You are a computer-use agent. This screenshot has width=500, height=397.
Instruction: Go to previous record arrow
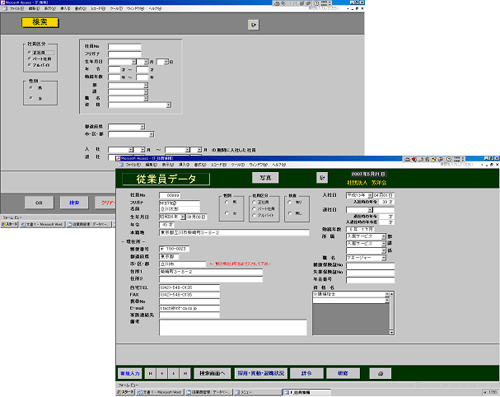coord(162,373)
